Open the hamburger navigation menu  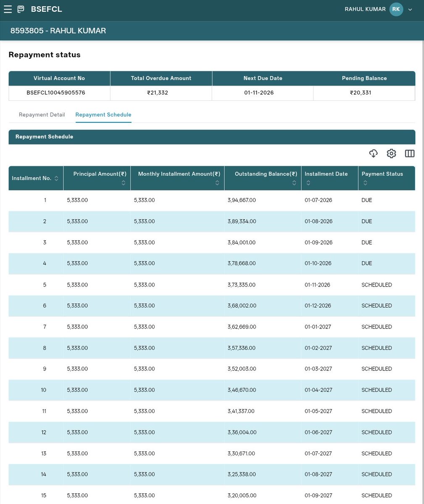(8, 9)
